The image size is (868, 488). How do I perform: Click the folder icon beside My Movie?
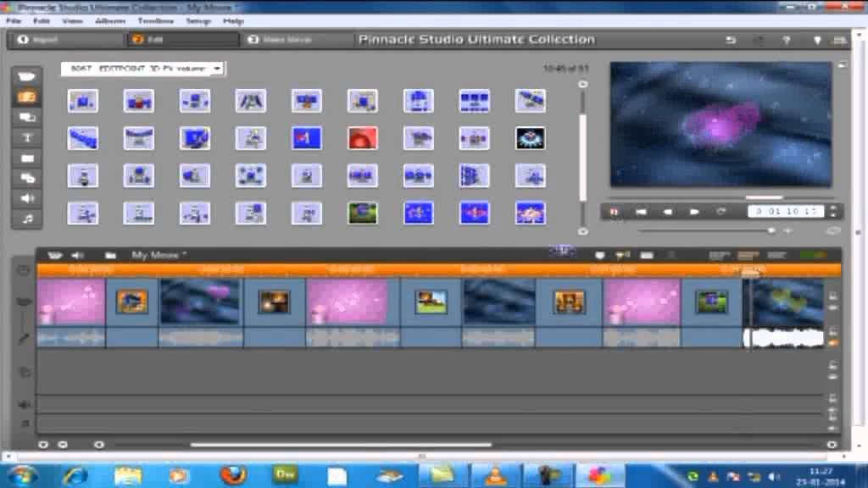click(110, 255)
